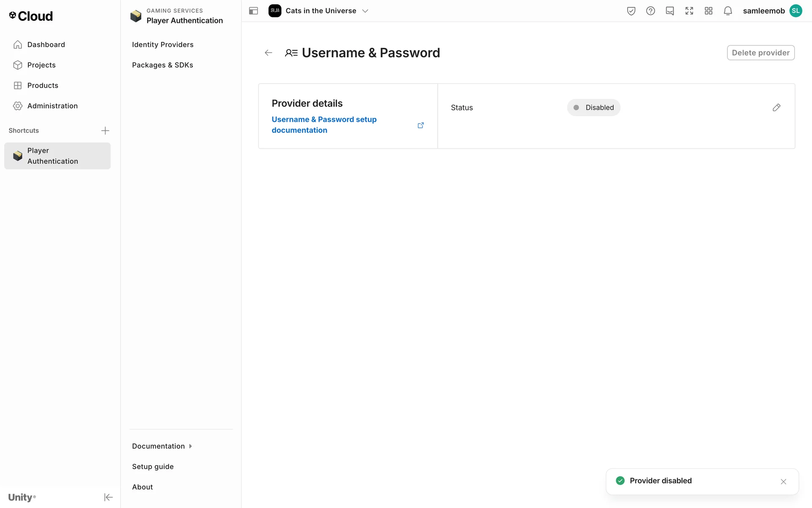Add a shortcut with the plus icon
812x508 pixels.
pyautogui.click(x=105, y=130)
